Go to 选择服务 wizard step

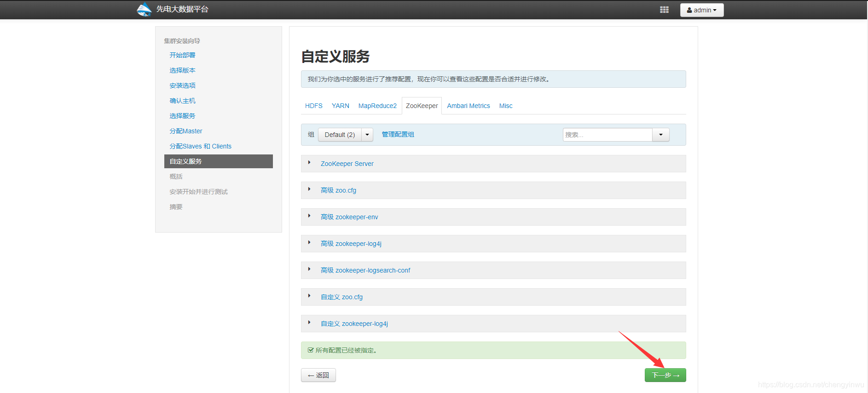click(182, 116)
